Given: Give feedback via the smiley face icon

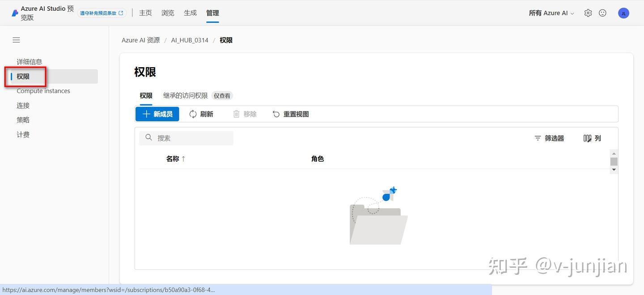Looking at the screenshot, I should tap(602, 13).
